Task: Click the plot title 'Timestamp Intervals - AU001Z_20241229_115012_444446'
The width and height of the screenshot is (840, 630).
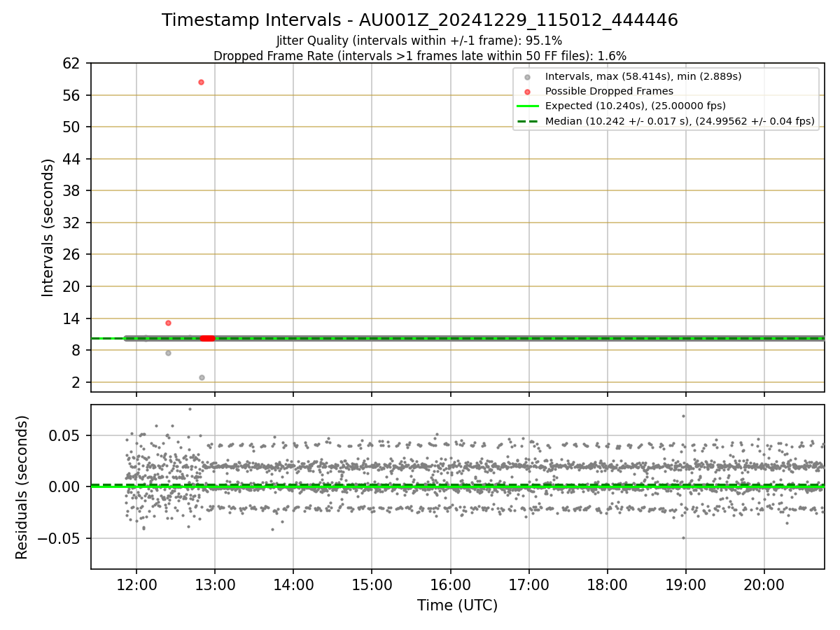Action: click(420, 20)
